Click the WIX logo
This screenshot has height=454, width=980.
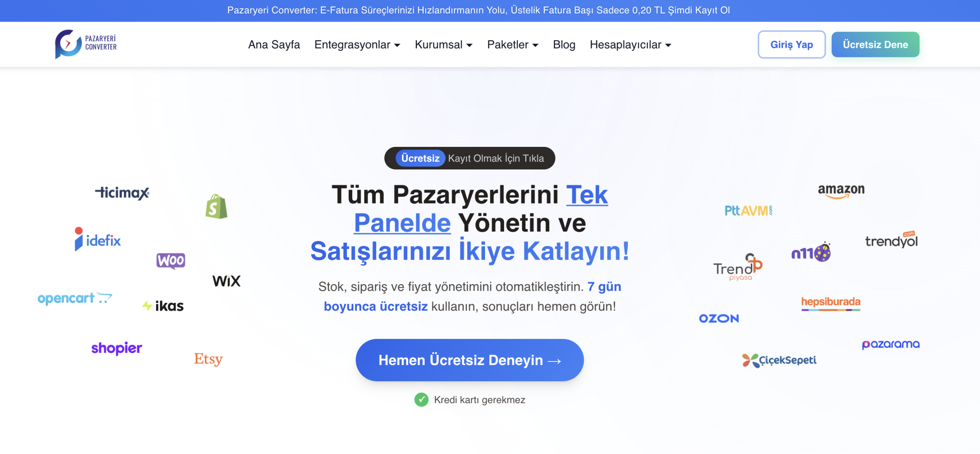pyautogui.click(x=227, y=281)
